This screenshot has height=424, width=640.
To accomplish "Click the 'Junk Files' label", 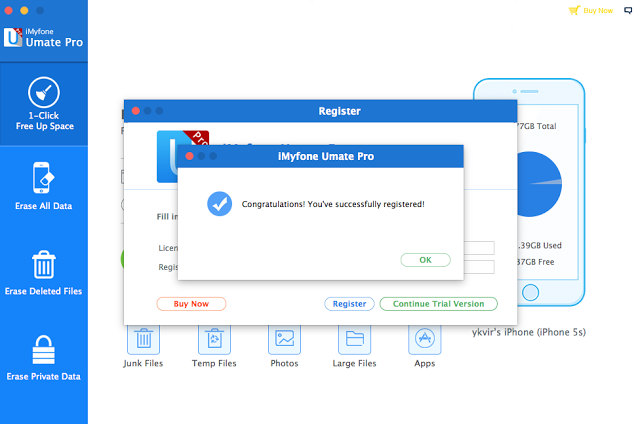I will [x=143, y=363].
